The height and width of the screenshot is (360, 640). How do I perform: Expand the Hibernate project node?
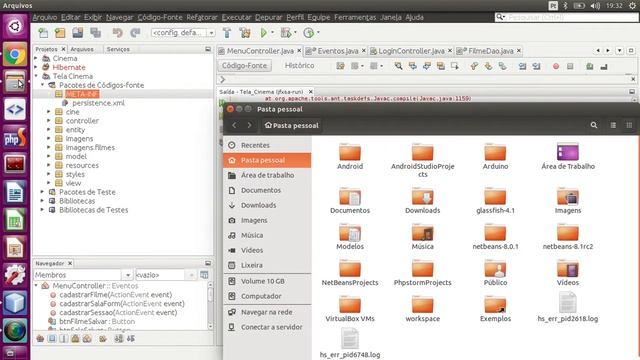click(36, 67)
